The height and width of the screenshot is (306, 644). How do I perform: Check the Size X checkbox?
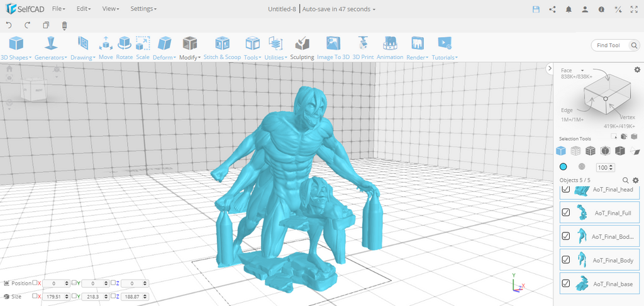35,296
